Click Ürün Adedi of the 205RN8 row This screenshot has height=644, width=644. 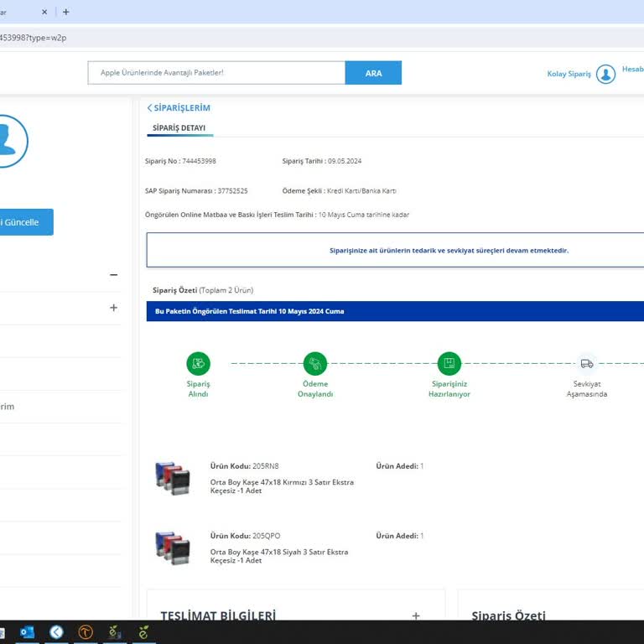pyautogui.click(x=400, y=466)
